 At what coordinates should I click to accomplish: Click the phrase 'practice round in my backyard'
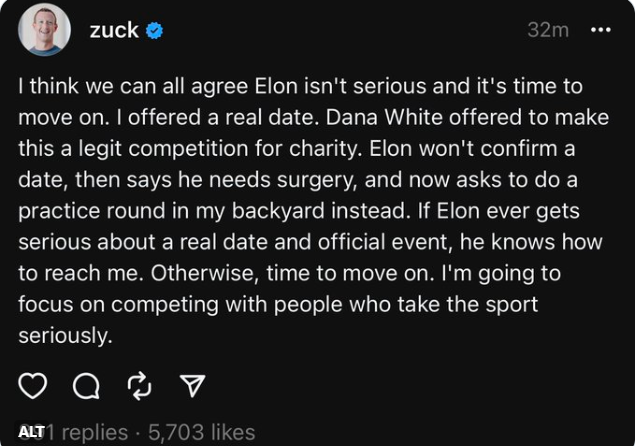pos(171,211)
